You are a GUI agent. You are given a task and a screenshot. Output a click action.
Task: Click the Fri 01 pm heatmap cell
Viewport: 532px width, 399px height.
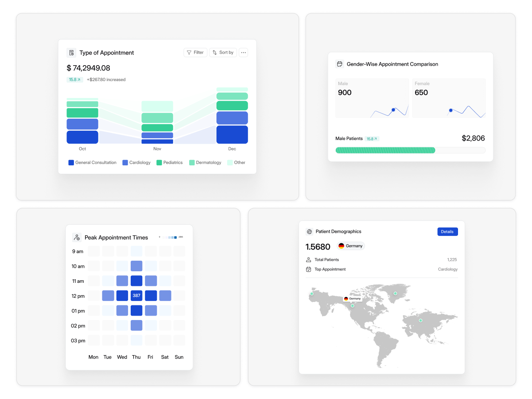151,310
